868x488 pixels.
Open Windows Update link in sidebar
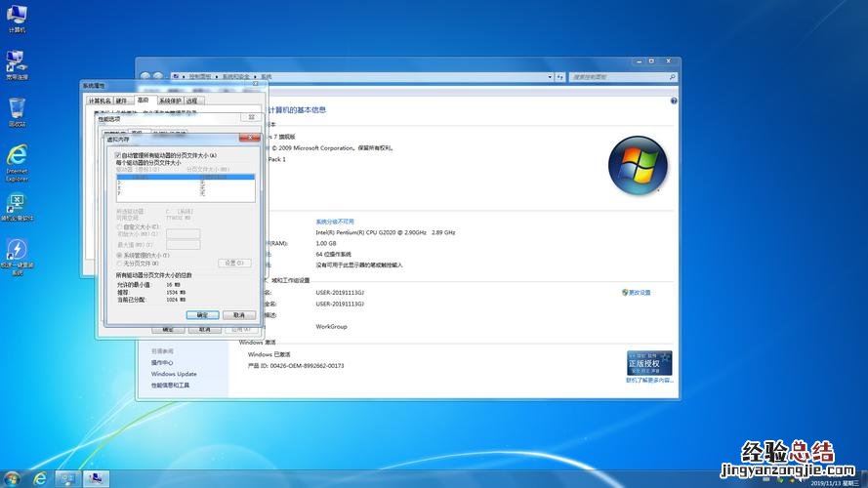coord(174,374)
